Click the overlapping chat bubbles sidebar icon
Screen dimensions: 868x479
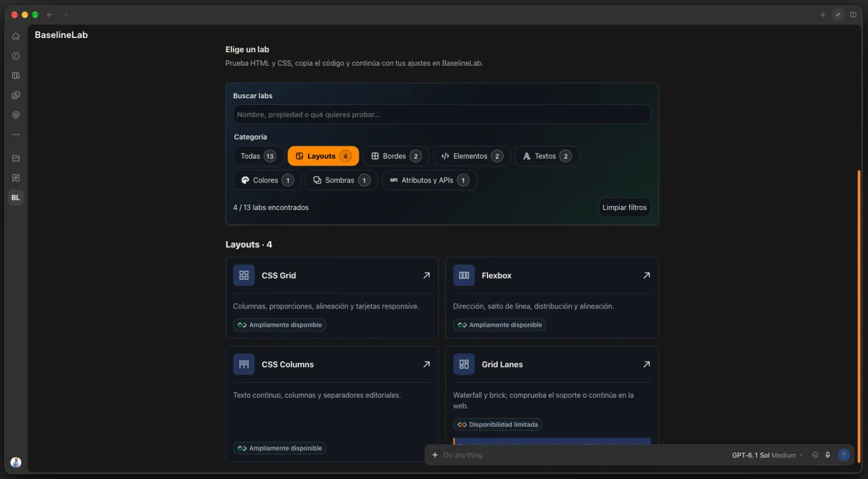click(16, 95)
